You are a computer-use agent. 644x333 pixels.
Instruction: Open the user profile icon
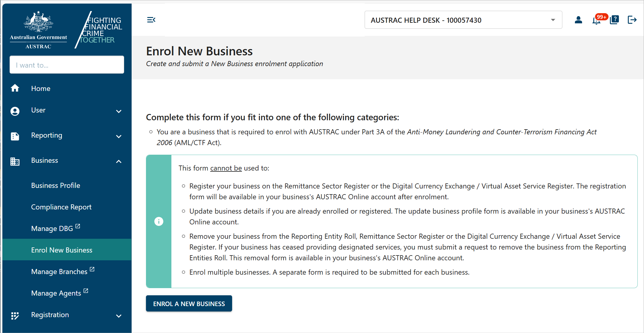tap(578, 20)
